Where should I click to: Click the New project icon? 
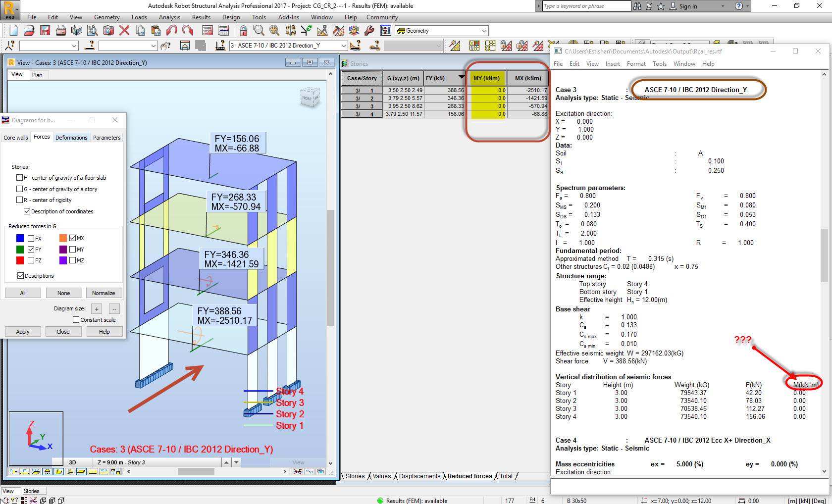[13, 31]
